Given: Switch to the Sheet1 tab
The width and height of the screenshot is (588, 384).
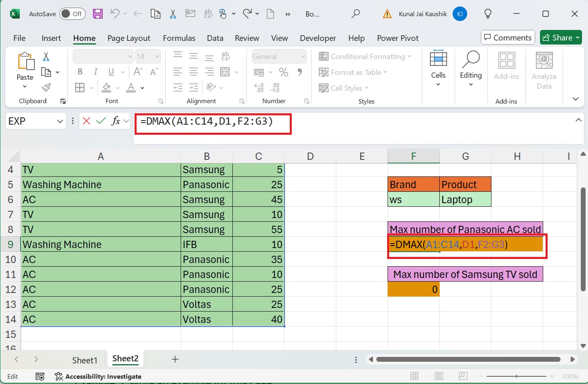Looking at the screenshot, I should pyautogui.click(x=85, y=360).
